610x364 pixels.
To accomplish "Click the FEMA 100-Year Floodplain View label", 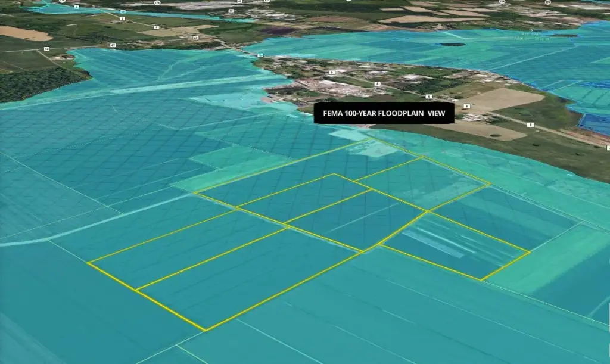I will 384,113.
